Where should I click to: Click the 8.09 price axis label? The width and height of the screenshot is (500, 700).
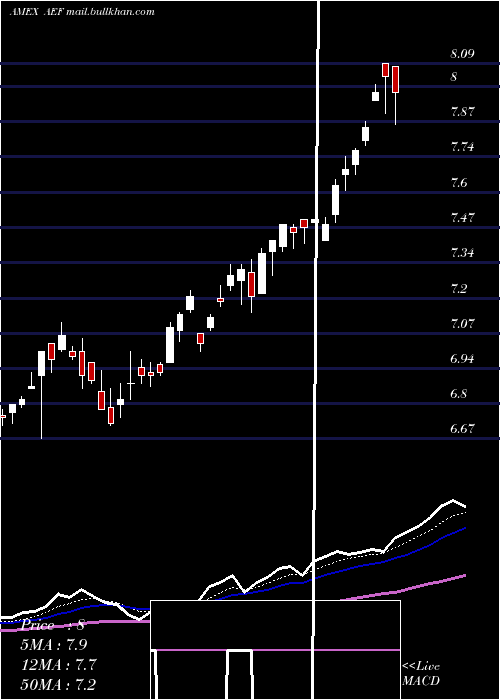[x=462, y=54]
